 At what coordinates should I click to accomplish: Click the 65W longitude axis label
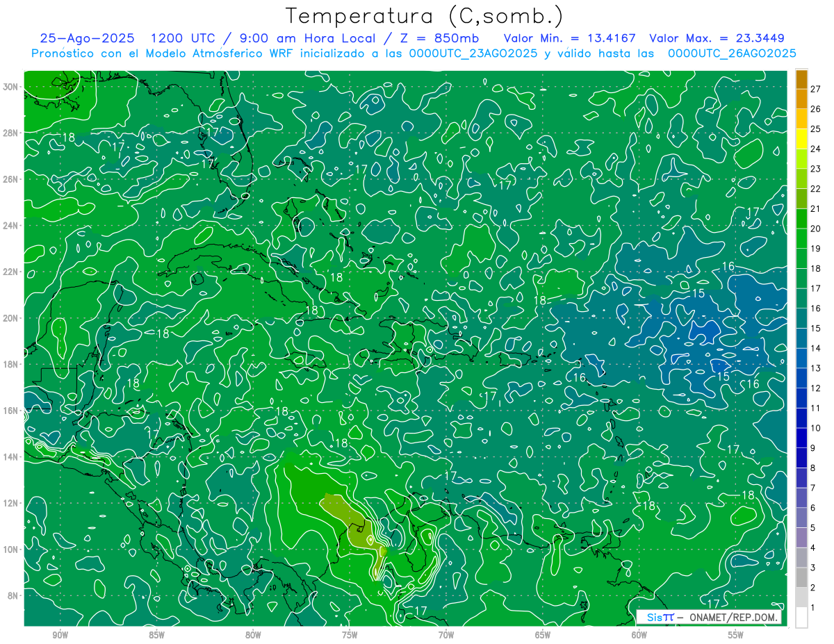pyautogui.click(x=543, y=636)
